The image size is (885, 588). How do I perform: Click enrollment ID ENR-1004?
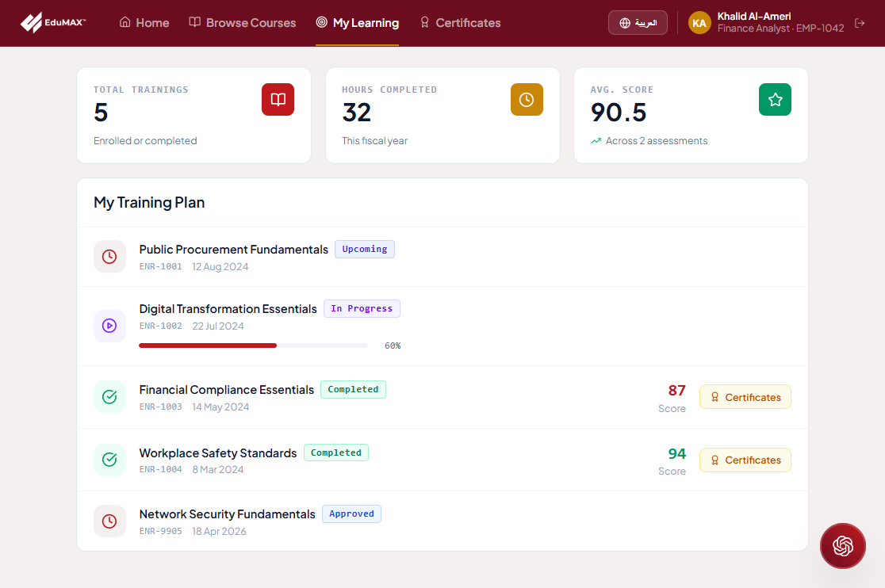point(161,469)
